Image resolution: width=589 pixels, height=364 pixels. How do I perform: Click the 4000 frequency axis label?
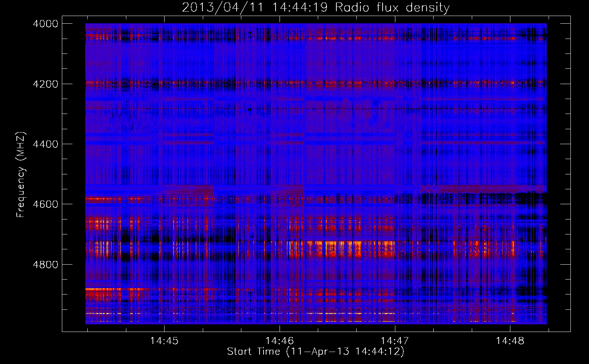click(46, 24)
